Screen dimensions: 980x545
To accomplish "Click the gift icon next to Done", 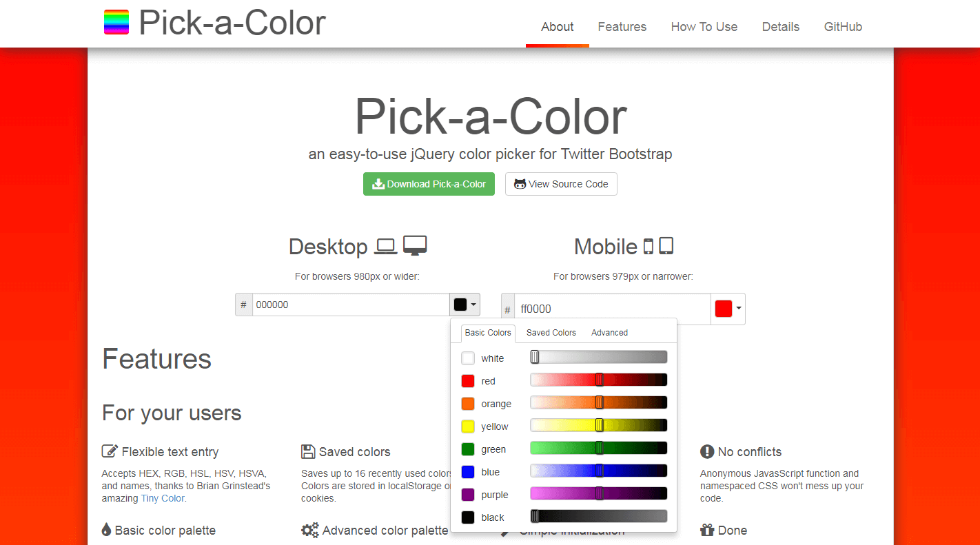I will pyautogui.click(x=707, y=530).
